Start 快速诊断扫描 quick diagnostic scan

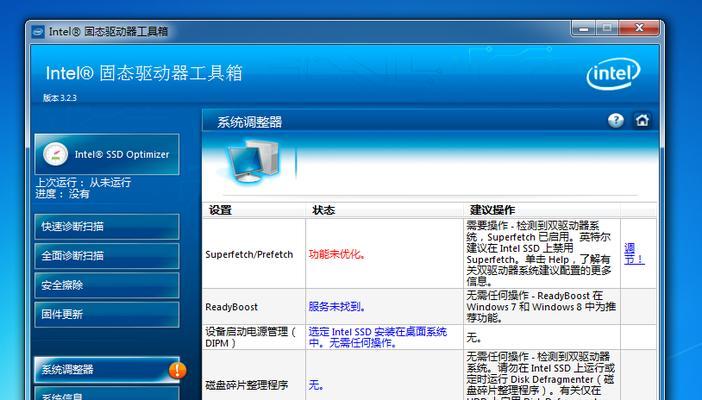point(107,227)
